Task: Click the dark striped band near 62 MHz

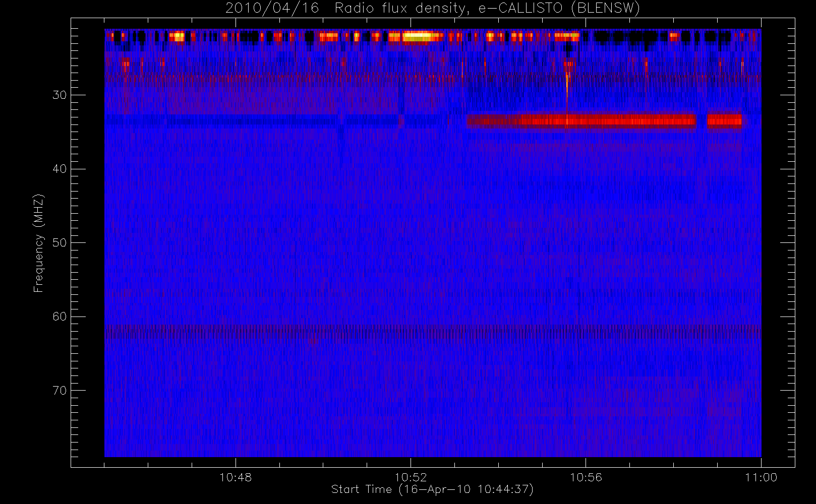Action: (x=433, y=333)
